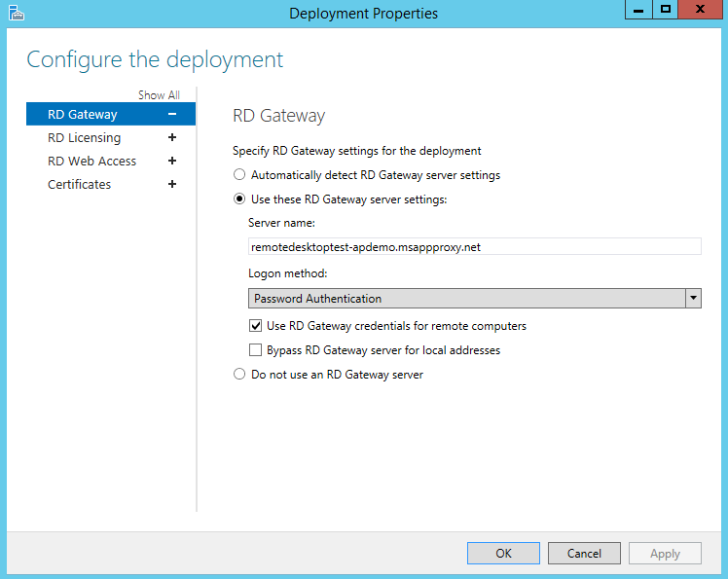
Task: Click the Server name text field
Action: [474, 247]
